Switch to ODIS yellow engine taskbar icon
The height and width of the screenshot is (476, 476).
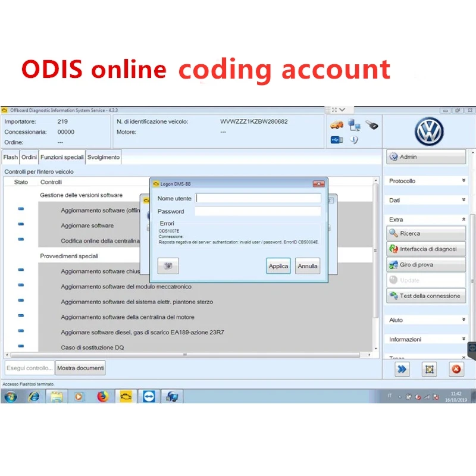[126, 396]
